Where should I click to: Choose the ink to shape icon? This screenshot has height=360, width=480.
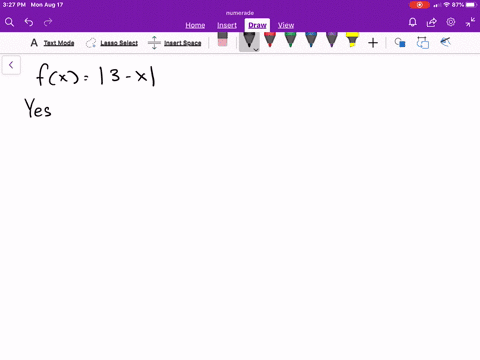400,43
